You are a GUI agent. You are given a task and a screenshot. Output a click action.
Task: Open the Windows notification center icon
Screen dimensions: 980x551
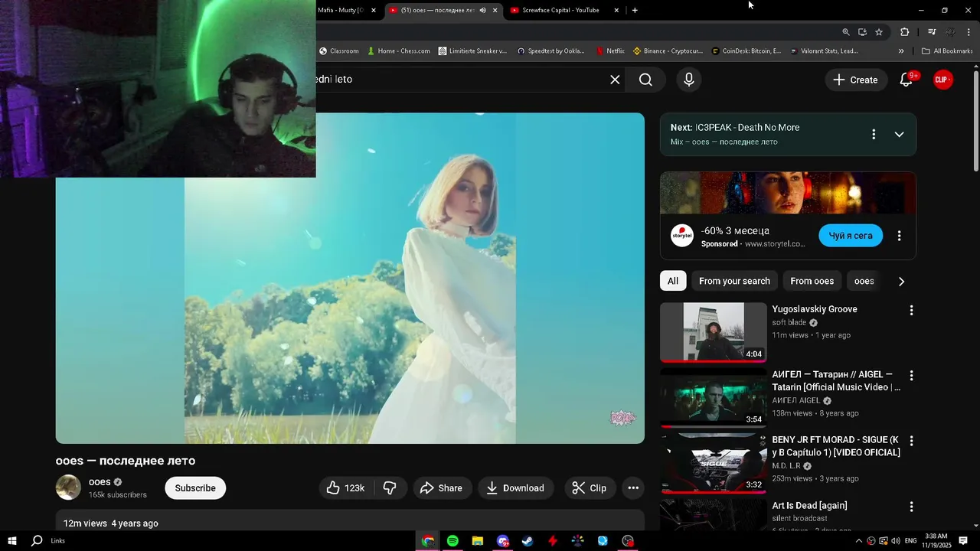pyautogui.click(x=963, y=541)
